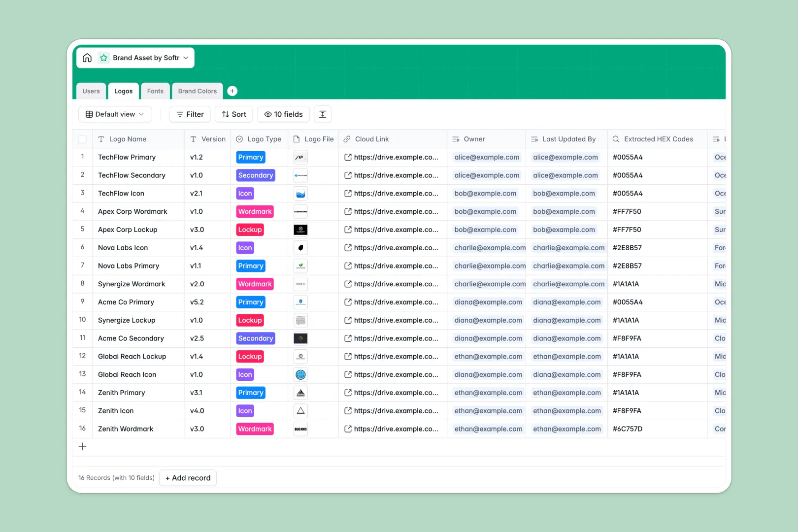
Task: Click the Primary badge on TechFlow Primary row
Action: coord(250,157)
